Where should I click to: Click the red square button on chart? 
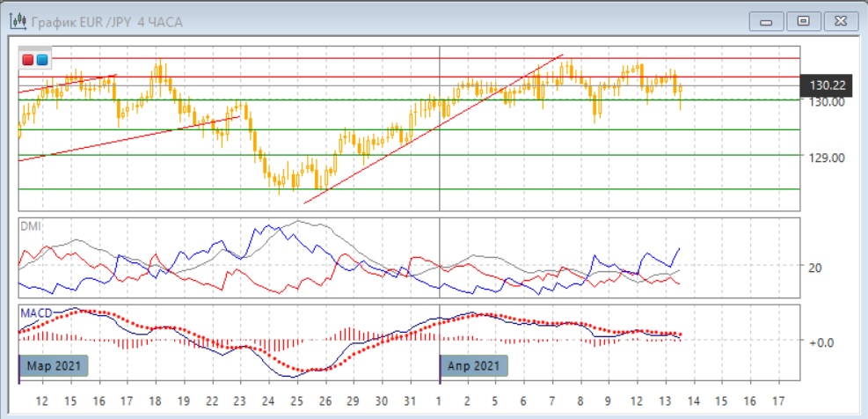[28, 60]
